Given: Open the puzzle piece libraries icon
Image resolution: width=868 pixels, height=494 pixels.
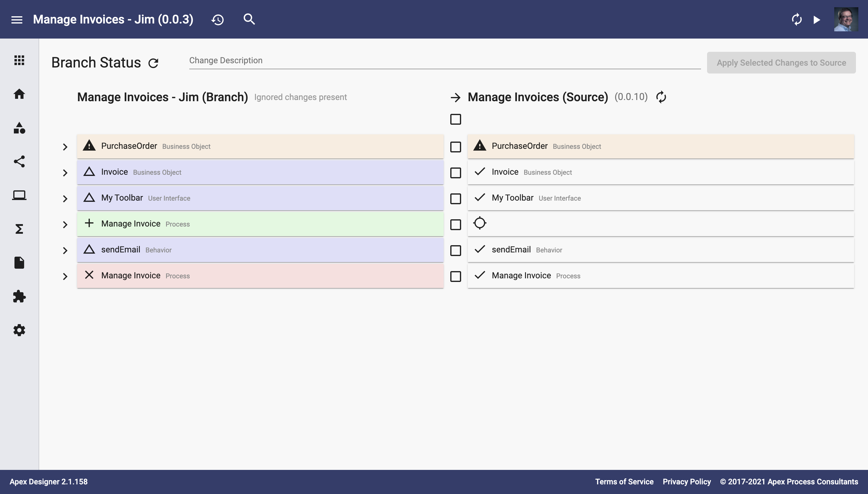Looking at the screenshot, I should click(19, 296).
